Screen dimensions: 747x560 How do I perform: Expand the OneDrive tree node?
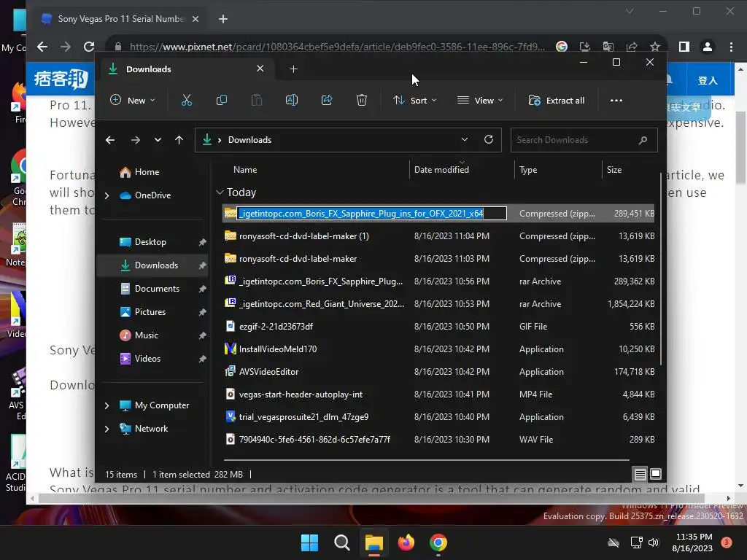(107, 195)
